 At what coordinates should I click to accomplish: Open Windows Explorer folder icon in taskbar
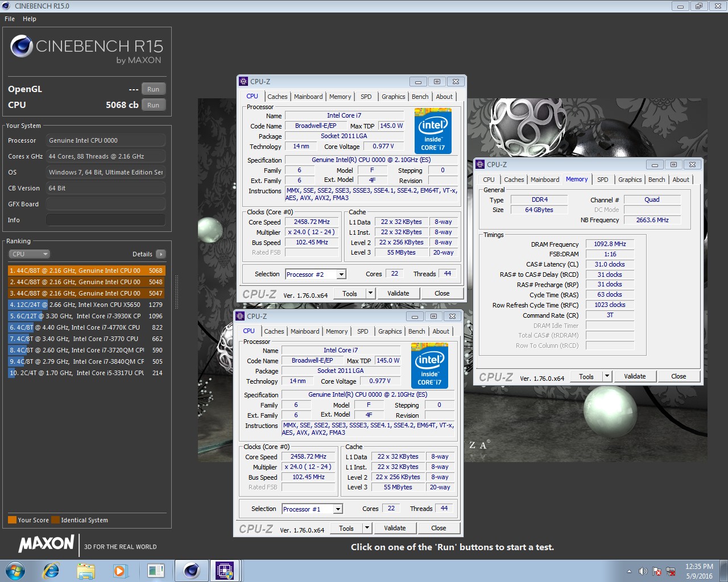86,571
